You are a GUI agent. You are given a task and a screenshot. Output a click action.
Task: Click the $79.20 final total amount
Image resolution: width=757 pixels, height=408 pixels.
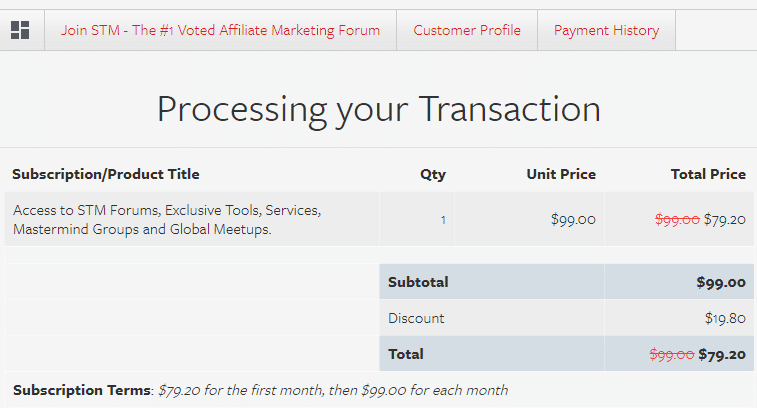[722, 354]
